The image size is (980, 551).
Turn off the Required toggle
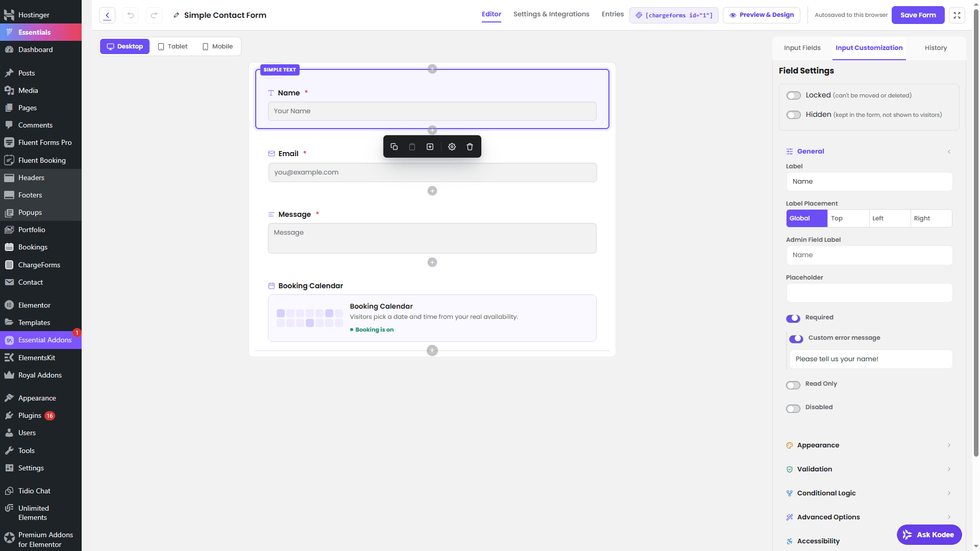point(793,318)
